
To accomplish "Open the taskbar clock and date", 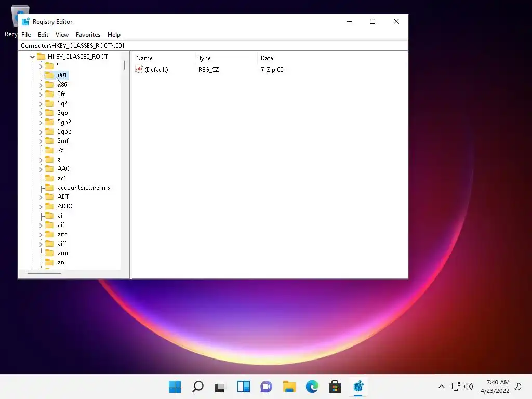I will click(495, 387).
